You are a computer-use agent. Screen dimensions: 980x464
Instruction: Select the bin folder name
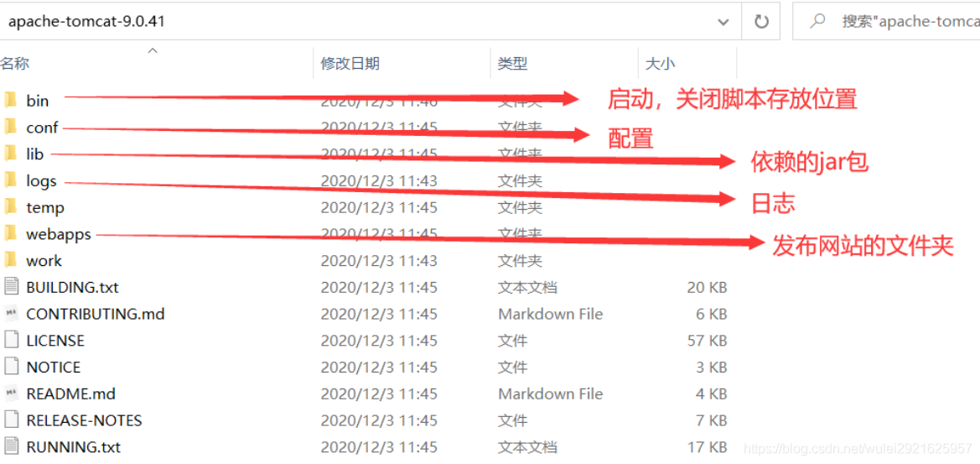click(38, 101)
